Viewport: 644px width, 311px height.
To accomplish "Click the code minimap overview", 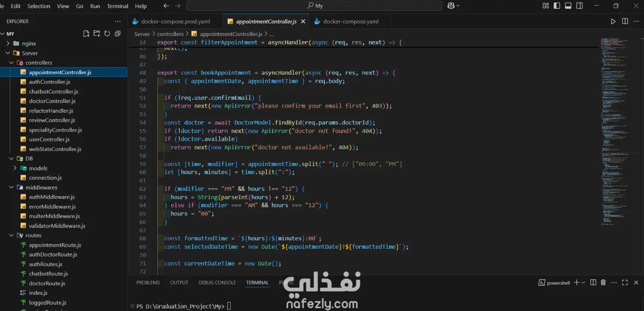I will point(619,131).
